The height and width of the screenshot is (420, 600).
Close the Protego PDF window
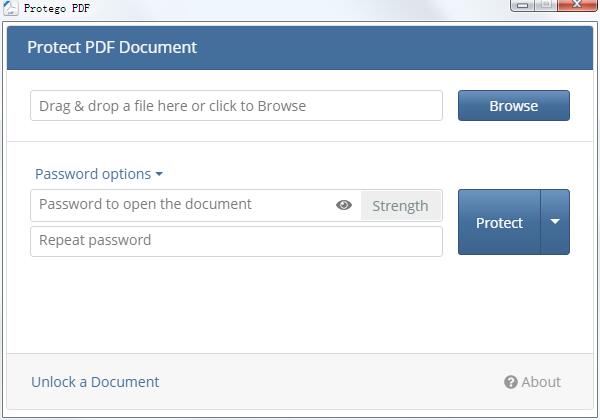(x=577, y=6)
